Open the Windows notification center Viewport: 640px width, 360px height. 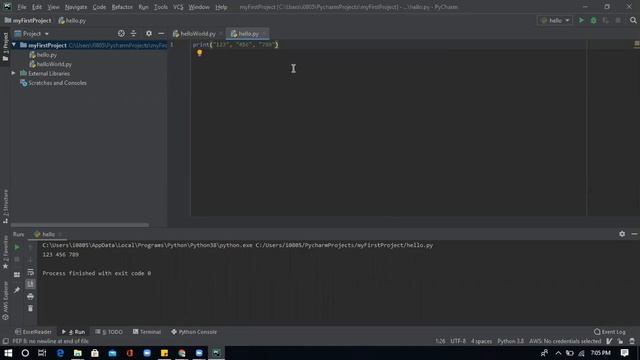(624, 353)
